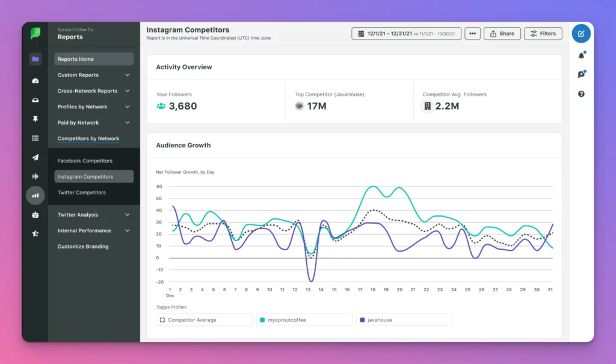Expand Profiles by Network

93,106
